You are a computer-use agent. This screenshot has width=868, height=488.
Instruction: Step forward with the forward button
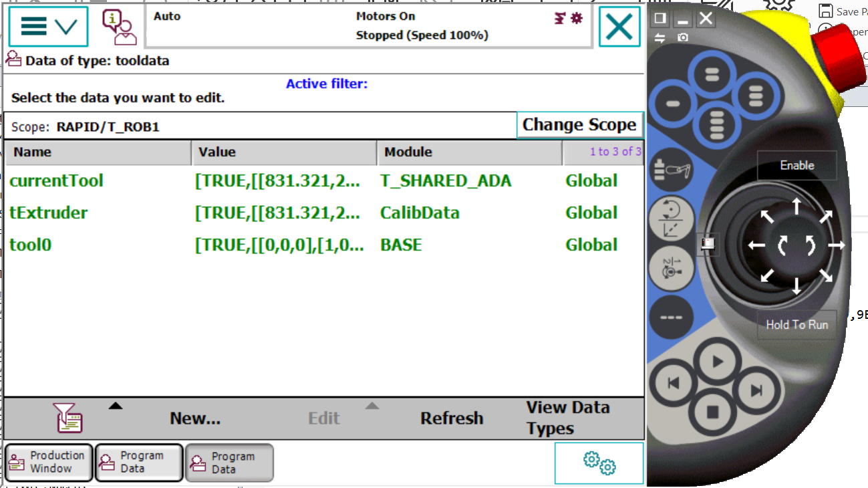pos(756,390)
